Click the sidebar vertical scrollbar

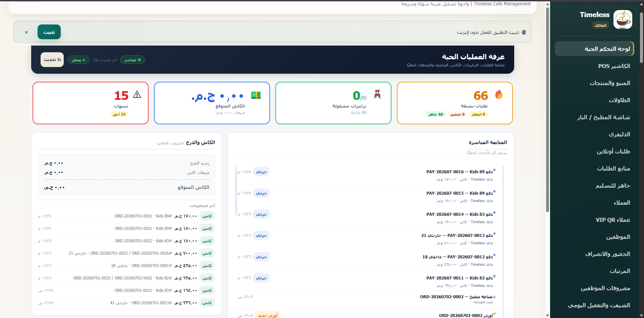[x=641, y=38]
